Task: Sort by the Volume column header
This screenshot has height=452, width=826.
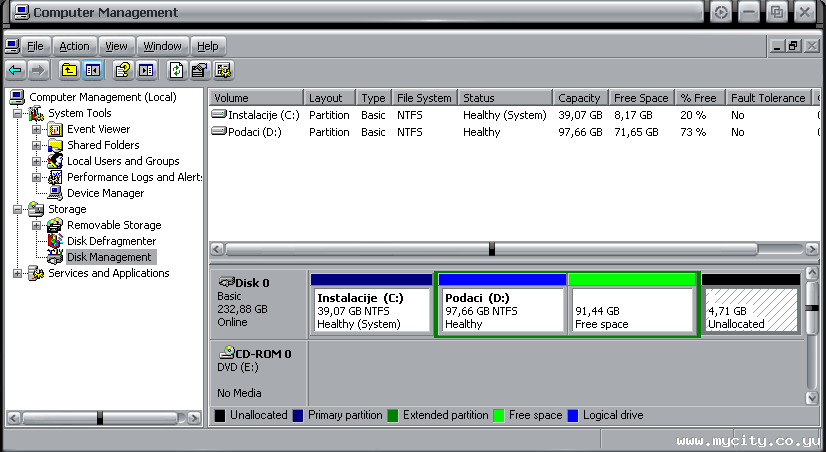Action: click(257, 98)
